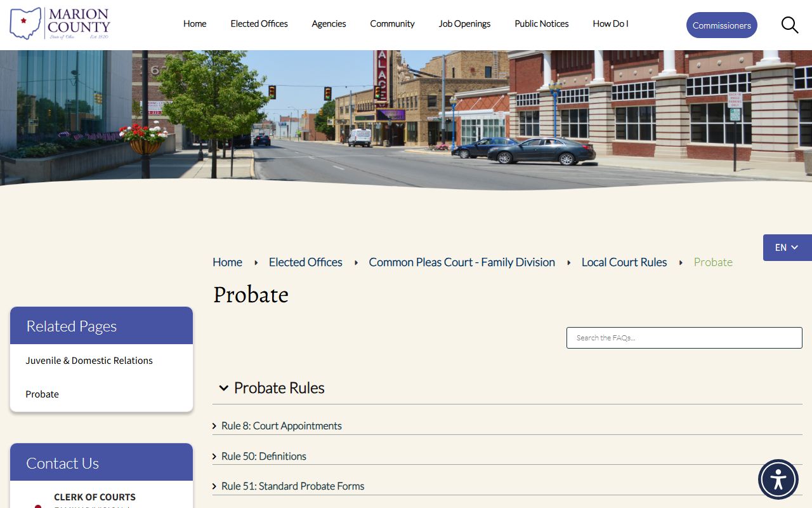Open the Community menu

(392, 23)
